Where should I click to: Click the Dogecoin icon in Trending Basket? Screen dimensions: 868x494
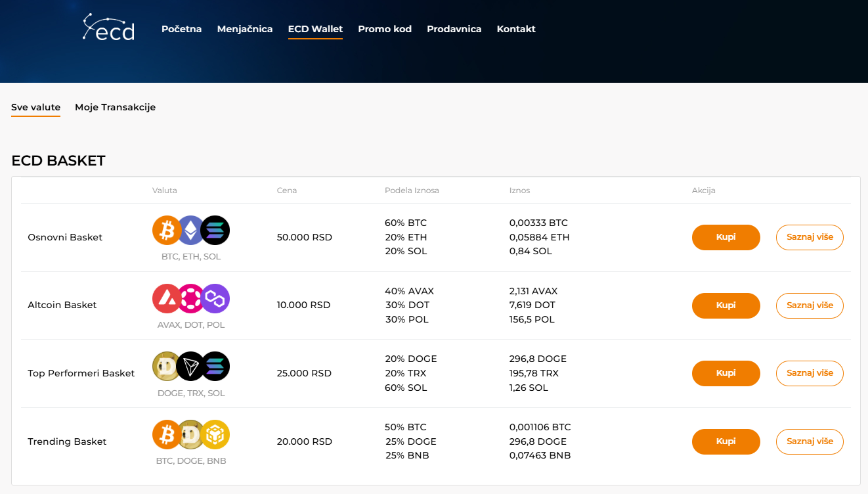pos(191,435)
